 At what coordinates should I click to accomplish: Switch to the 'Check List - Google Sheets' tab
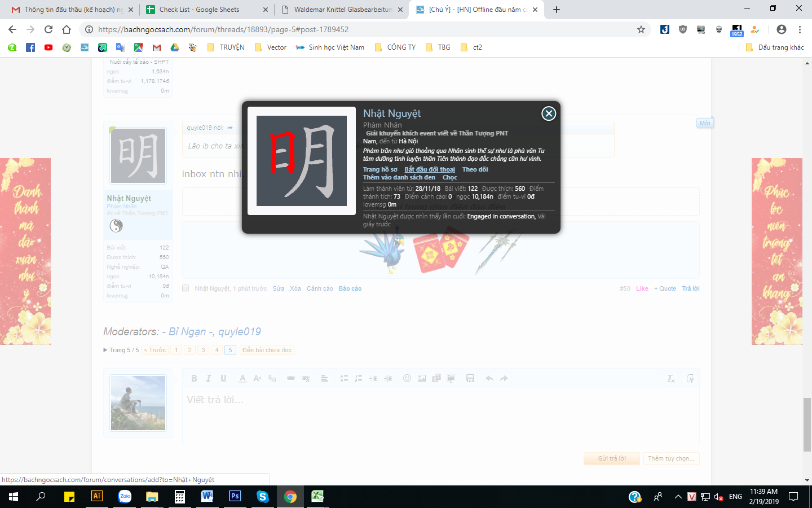[x=199, y=10]
